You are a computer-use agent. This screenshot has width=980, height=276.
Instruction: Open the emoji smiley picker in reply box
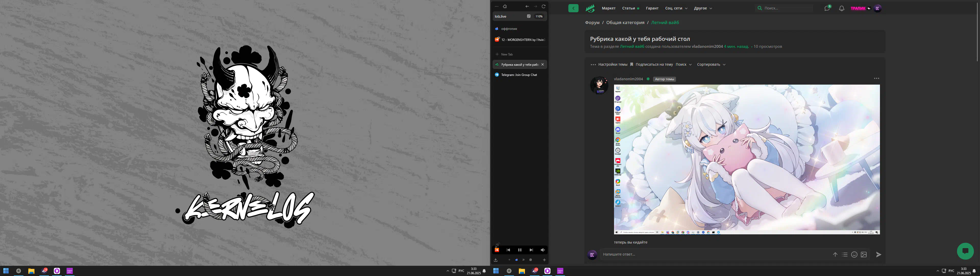pyautogui.click(x=854, y=254)
